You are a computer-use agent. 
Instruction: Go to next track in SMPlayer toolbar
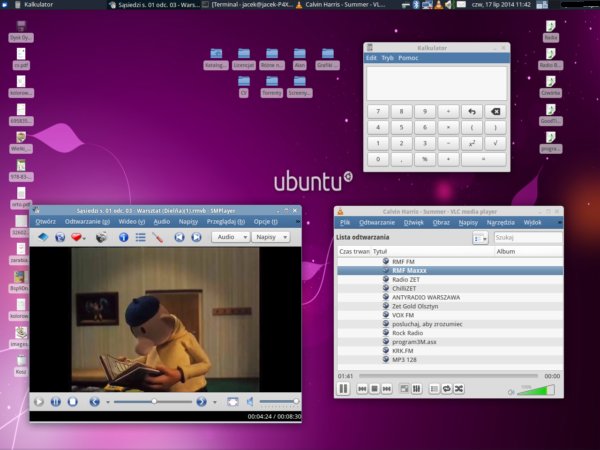[196, 237]
